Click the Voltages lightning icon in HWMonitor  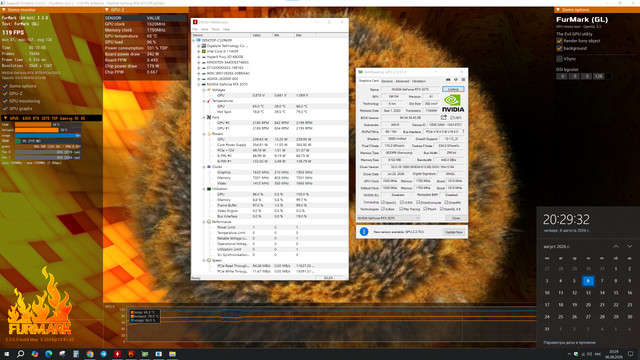click(x=209, y=89)
